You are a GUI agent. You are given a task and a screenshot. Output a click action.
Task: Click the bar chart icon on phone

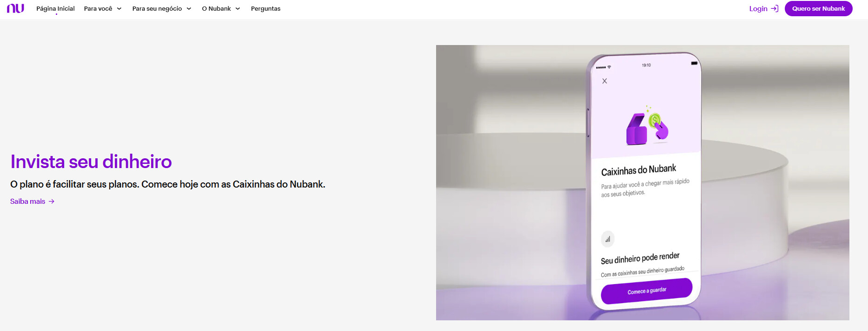[x=608, y=239]
